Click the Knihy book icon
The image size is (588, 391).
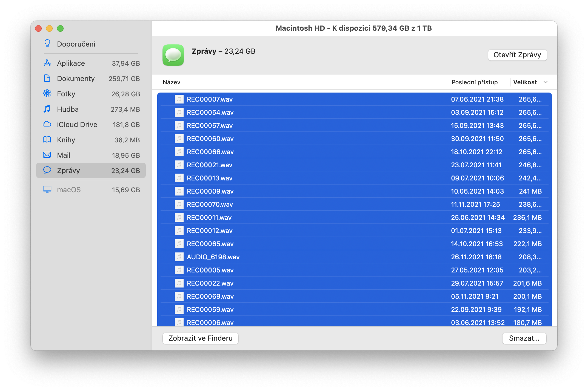[x=47, y=140]
